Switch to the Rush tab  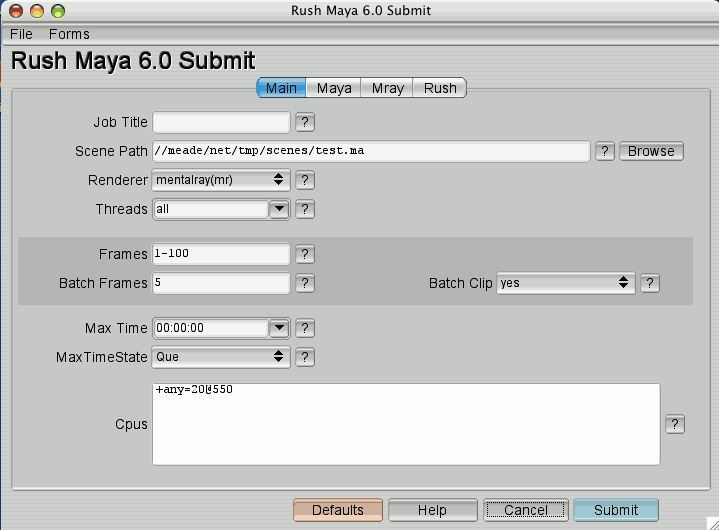(x=440, y=88)
